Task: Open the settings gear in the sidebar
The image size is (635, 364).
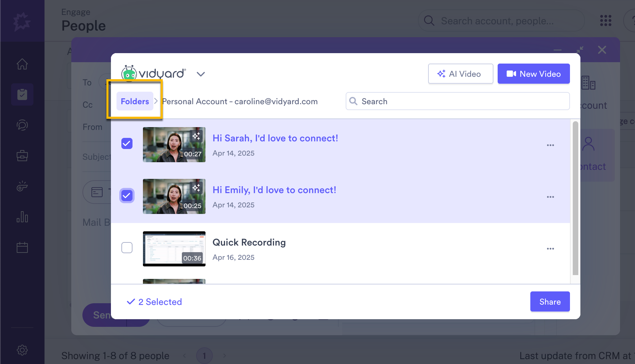Action: [22, 350]
